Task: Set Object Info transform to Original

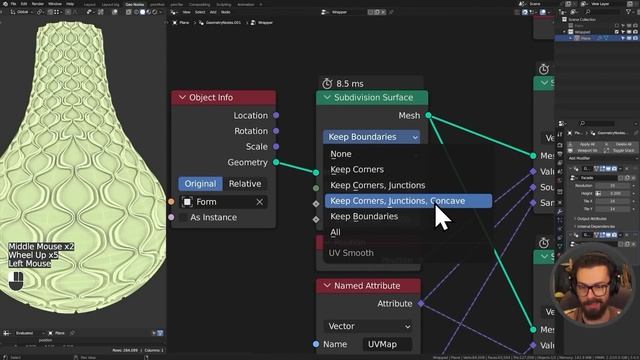Action: click(x=200, y=184)
